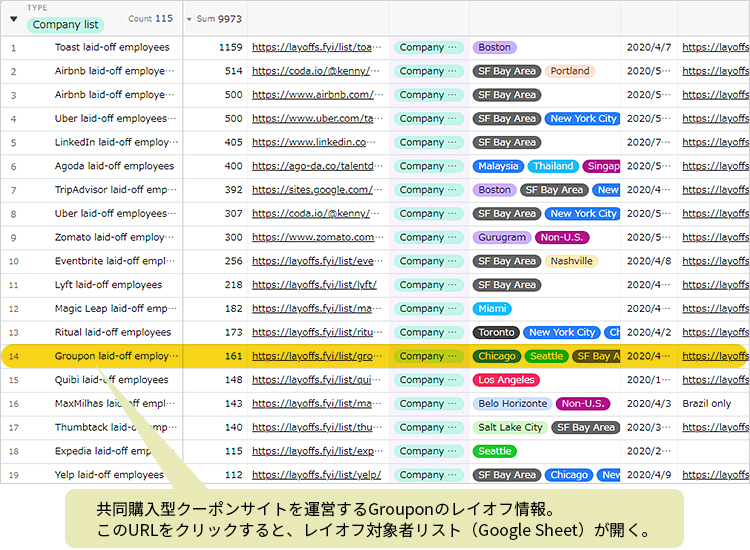Click the Company tag in Expedia row

click(x=429, y=451)
